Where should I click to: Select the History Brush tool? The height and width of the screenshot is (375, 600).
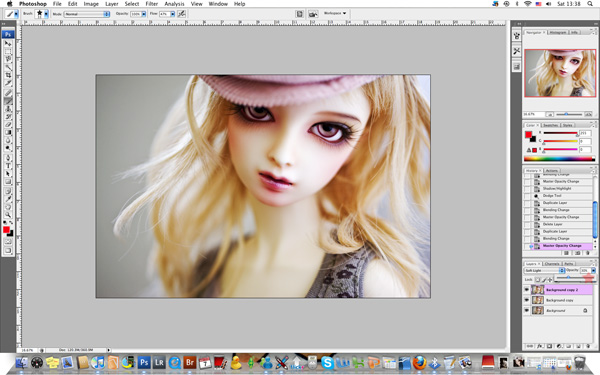8,117
